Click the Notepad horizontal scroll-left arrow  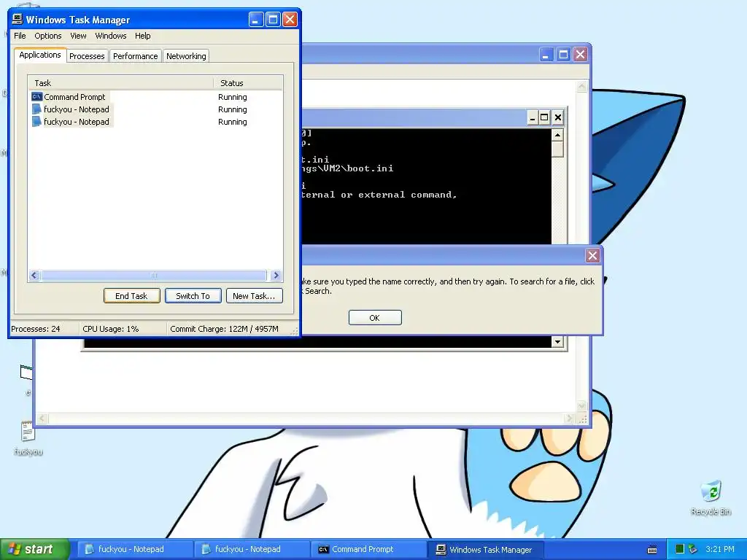click(42, 419)
